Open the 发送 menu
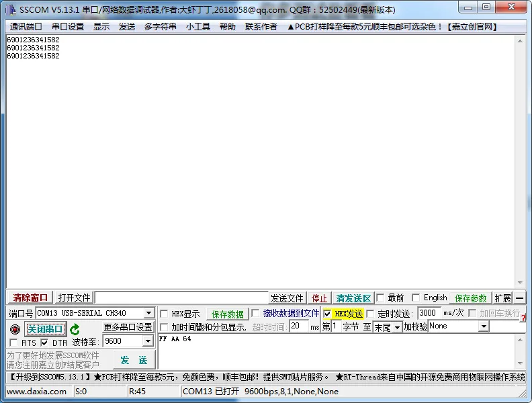The width and height of the screenshot is (532, 403). [127, 27]
